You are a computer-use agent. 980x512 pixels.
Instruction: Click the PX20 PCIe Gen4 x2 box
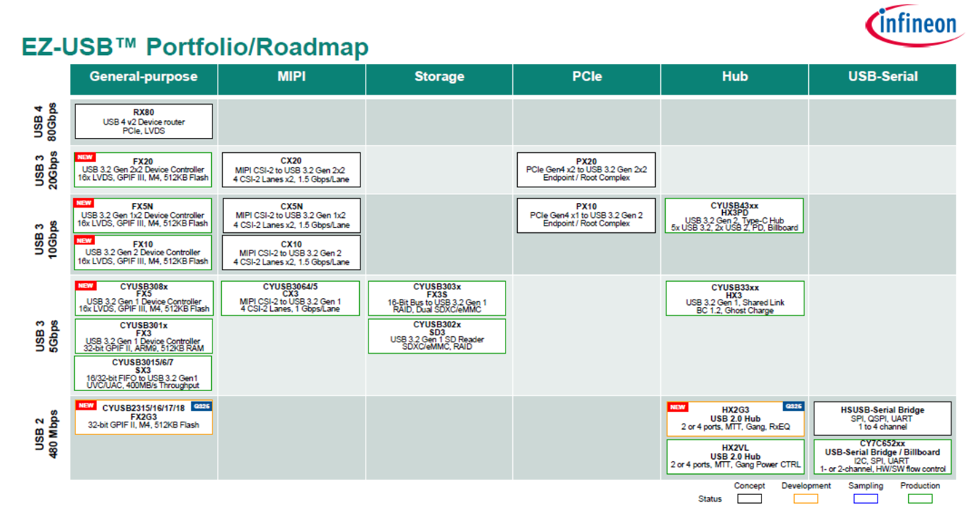[586, 170]
